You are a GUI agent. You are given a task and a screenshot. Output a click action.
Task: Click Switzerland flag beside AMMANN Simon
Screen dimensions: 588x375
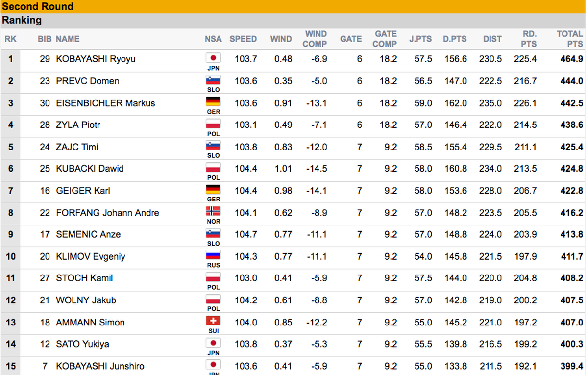click(x=213, y=321)
